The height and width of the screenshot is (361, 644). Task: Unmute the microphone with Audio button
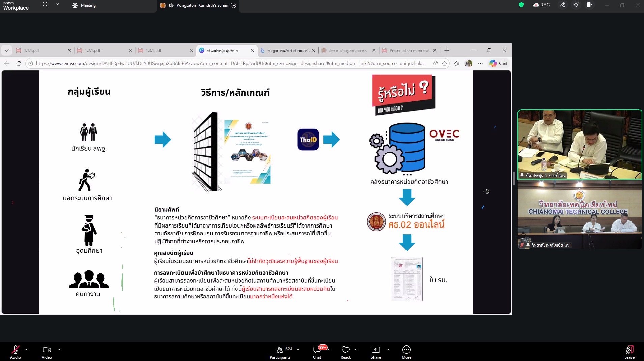15,352
